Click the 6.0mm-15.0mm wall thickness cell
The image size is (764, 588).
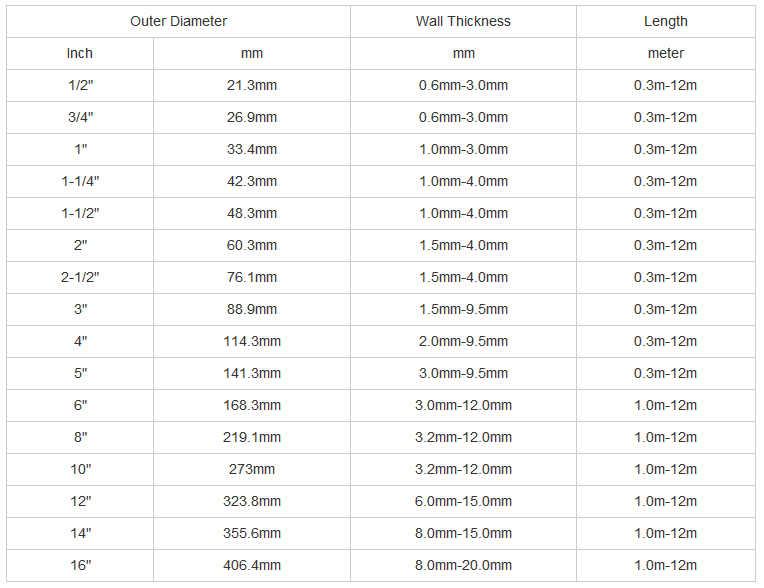point(463,501)
